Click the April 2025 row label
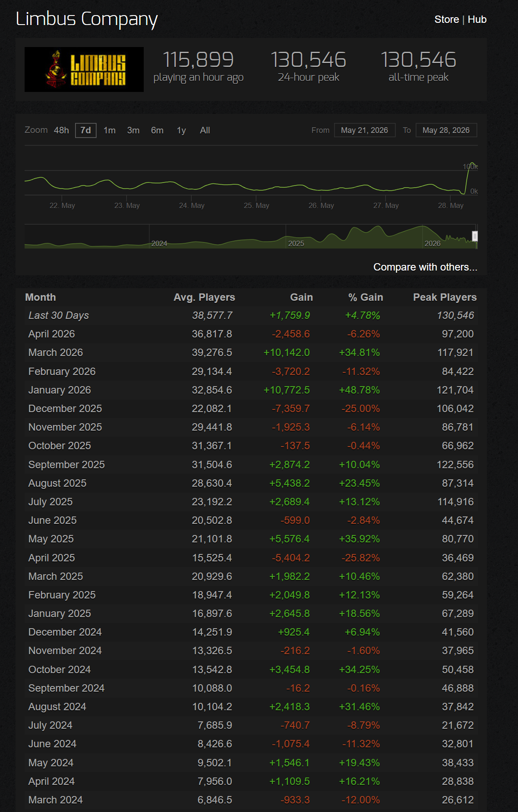 (x=51, y=558)
